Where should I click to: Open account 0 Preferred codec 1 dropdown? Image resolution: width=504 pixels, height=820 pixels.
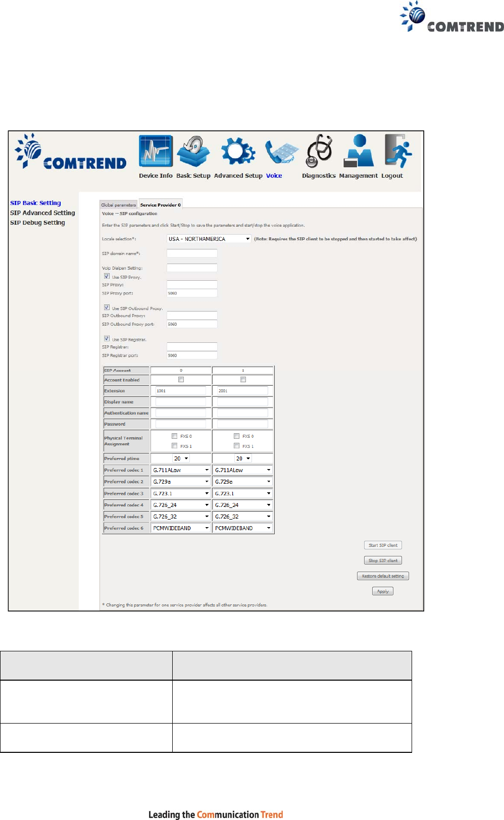pyautogui.click(x=181, y=470)
